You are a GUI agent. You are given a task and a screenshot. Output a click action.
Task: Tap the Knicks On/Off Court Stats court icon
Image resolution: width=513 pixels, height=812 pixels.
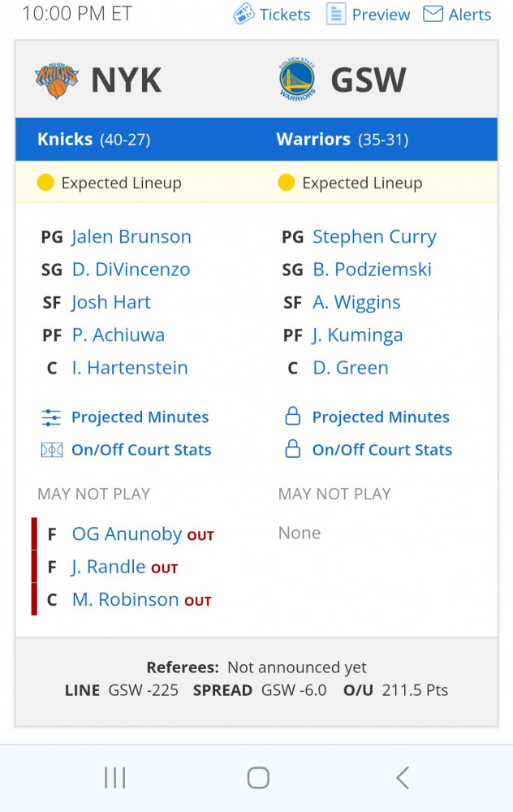click(x=52, y=450)
